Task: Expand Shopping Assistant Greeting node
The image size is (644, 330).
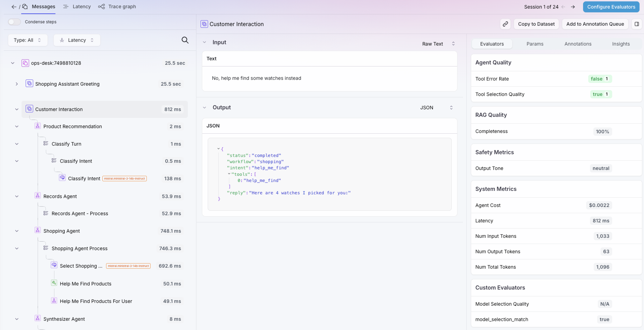Action: [x=17, y=84]
